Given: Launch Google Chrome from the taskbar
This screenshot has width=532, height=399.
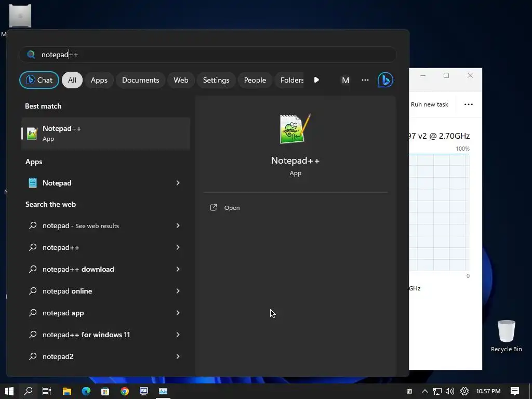Looking at the screenshot, I should [x=125, y=391].
